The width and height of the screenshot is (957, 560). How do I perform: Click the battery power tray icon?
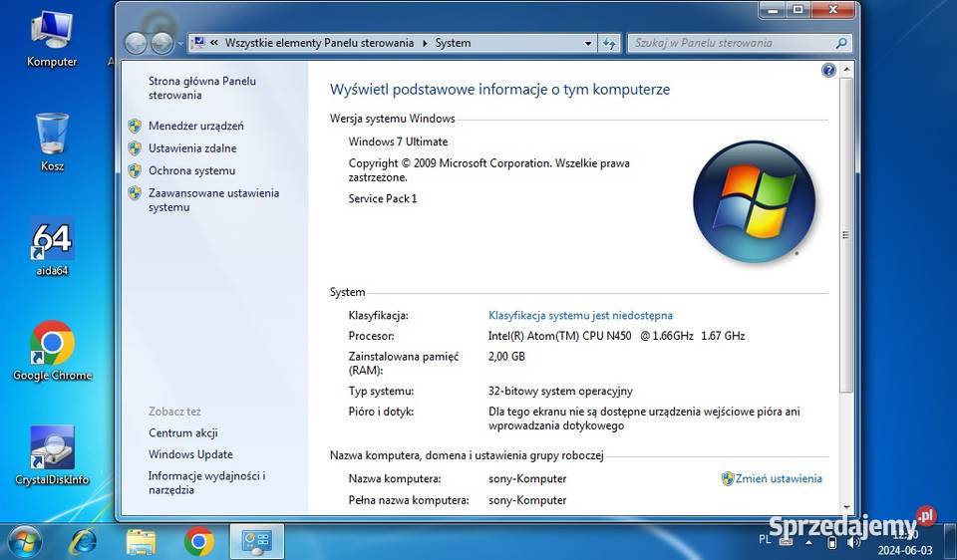tap(831, 542)
